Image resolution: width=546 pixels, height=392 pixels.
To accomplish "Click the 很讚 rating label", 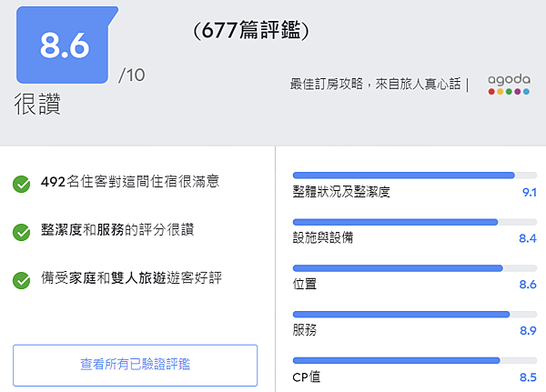I will 37,104.
